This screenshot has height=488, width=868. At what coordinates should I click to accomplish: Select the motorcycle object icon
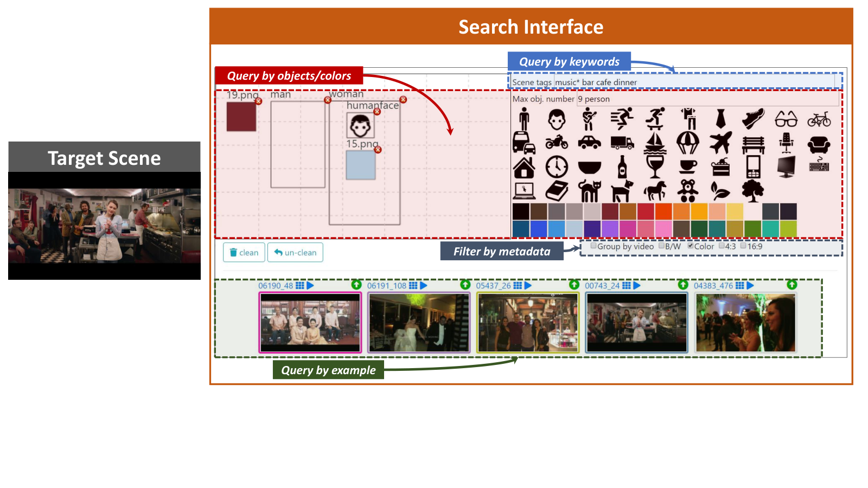point(557,143)
